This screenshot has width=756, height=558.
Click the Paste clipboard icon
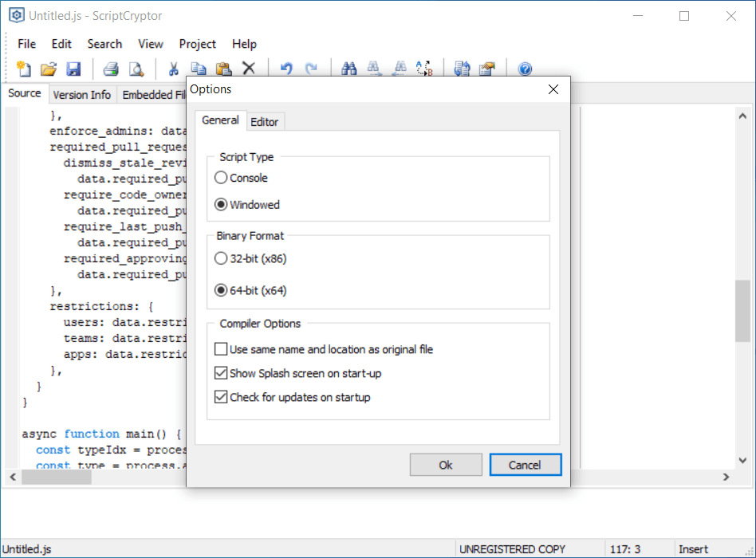(x=223, y=69)
